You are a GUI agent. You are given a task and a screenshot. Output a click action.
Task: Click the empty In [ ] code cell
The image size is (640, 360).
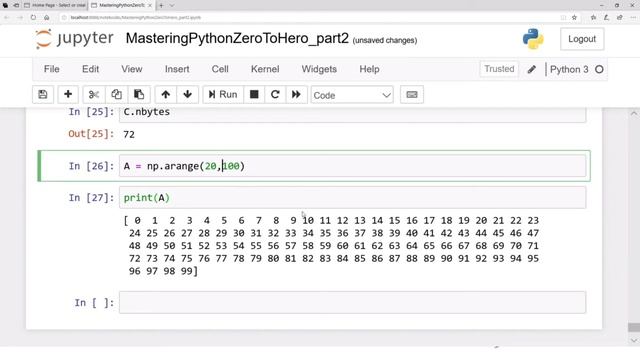[x=353, y=302]
